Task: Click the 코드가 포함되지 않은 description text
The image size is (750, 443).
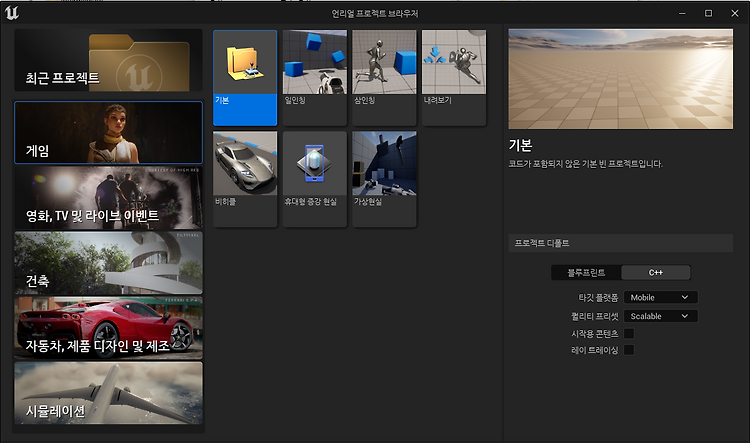Action: [x=585, y=164]
